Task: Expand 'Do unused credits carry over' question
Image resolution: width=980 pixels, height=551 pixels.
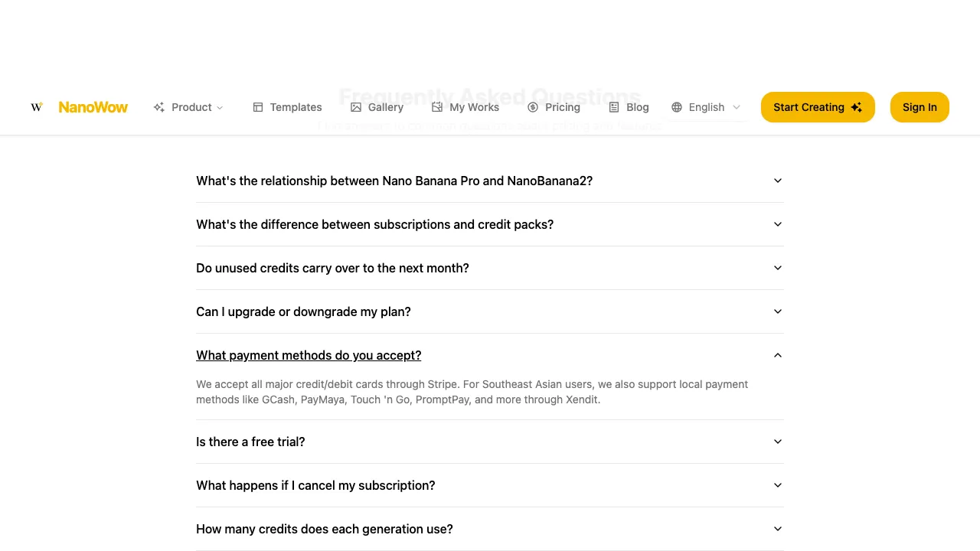Action: (x=490, y=268)
